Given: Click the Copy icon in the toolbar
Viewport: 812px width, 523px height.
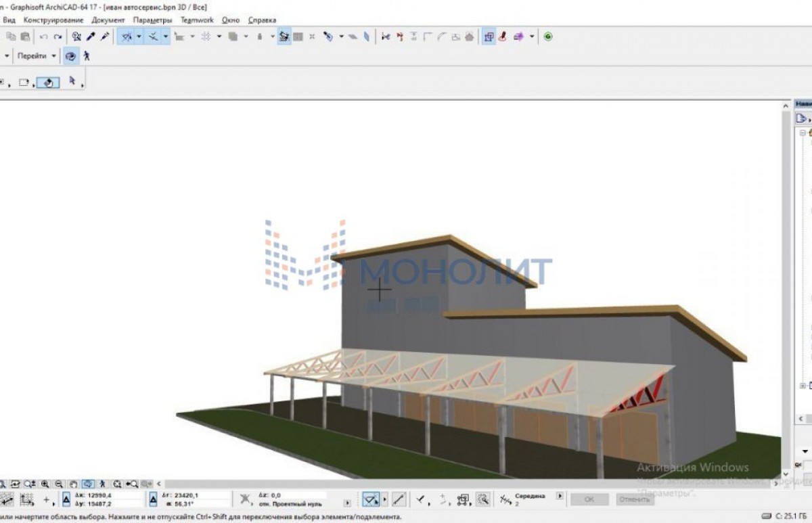Looking at the screenshot, I should coord(11,37).
